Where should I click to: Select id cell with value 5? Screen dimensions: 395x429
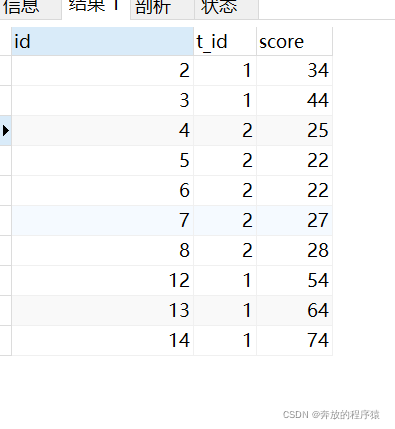point(102,160)
